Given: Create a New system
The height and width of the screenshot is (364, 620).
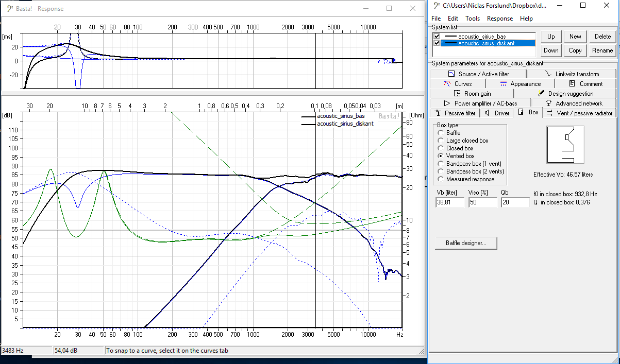Looking at the screenshot, I should [x=575, y=36].
